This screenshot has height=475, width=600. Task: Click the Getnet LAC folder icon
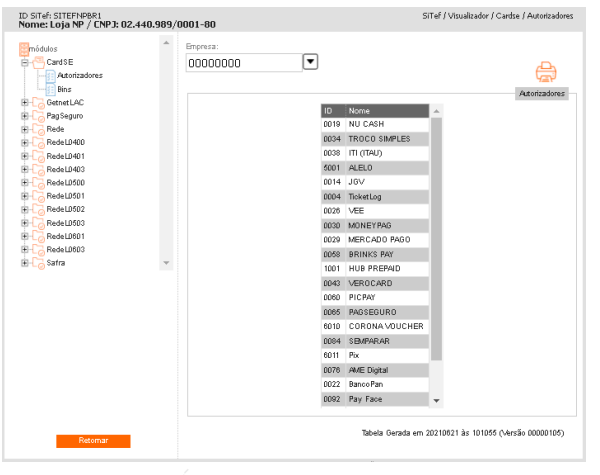pos(37,103)
